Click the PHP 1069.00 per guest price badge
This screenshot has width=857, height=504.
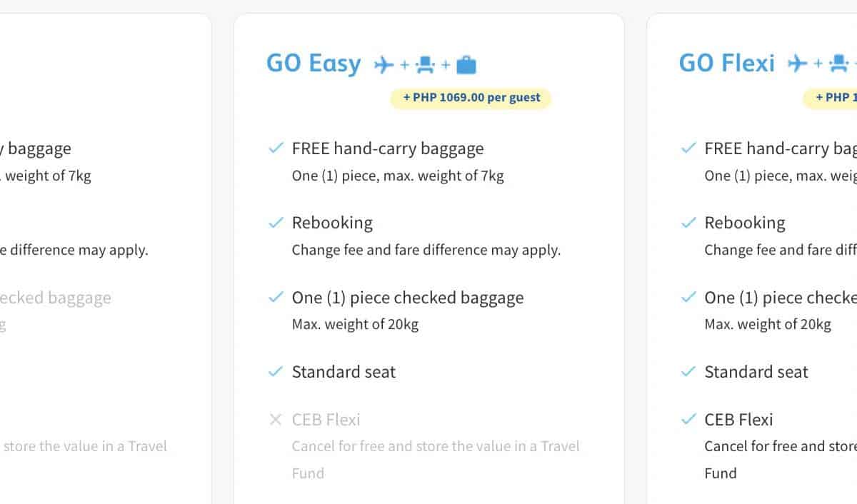pyautogui.click(x=471, y=98)
